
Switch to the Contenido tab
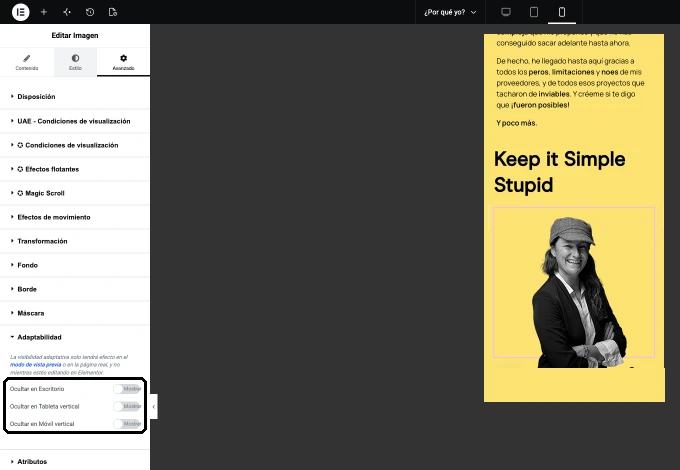click(27, 62)
